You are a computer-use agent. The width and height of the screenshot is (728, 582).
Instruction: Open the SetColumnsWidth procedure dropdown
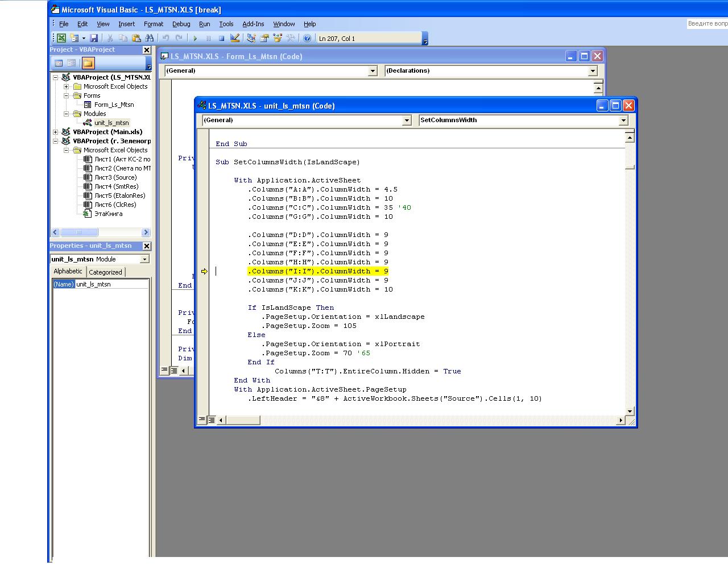tap(623, 120)
